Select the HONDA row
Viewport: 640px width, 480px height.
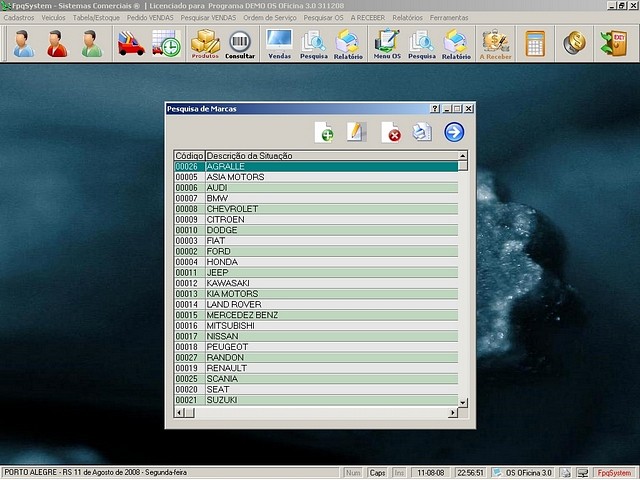316,262
